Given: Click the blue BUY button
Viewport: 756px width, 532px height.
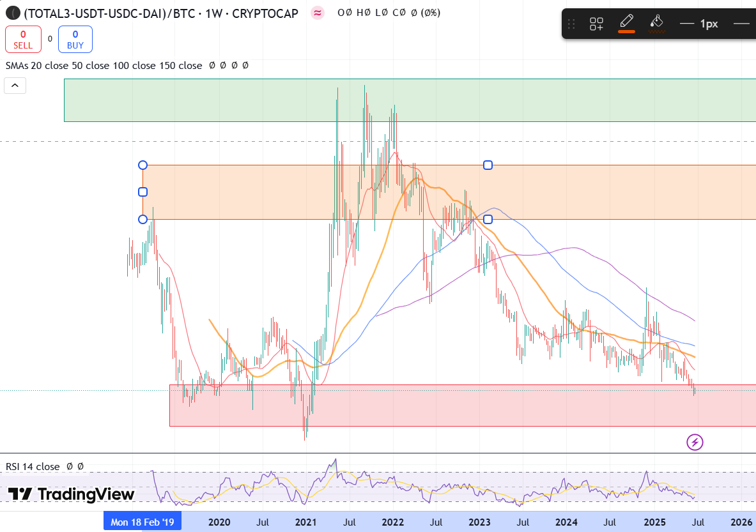Looking at the screenshot, I should coord(75,40).
